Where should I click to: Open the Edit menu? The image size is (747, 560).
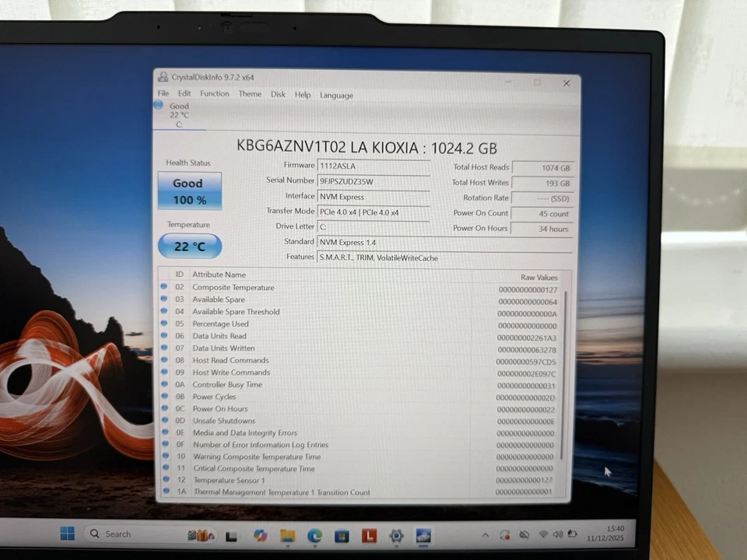coord(184,94)
